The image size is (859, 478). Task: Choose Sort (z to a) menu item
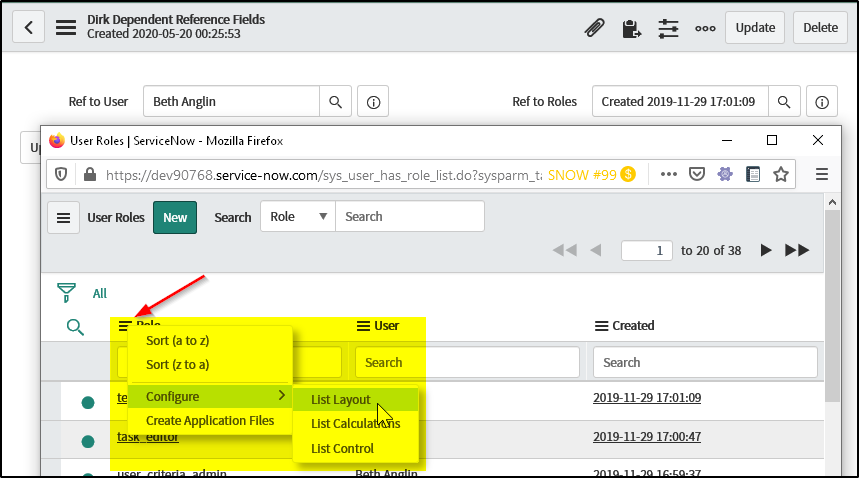pyautogui.click(x=210, y=365)
